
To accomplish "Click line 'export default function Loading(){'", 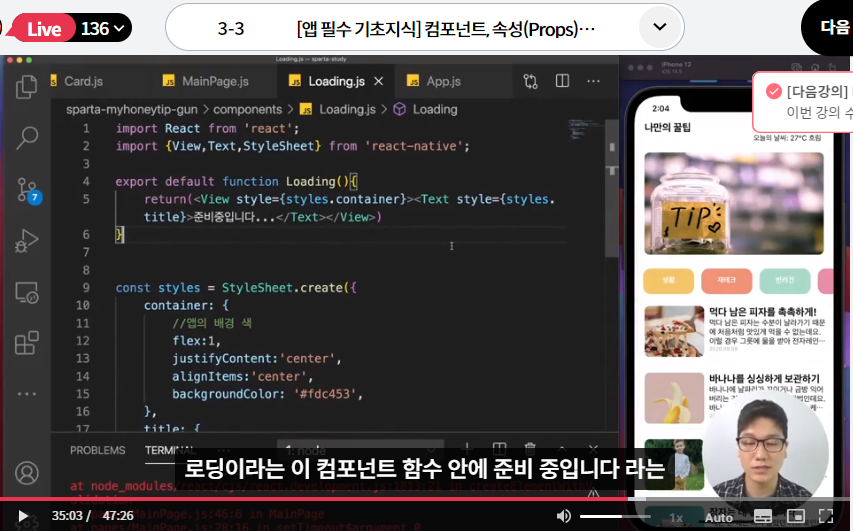I will pyautogui.click(x=236, y=181).
